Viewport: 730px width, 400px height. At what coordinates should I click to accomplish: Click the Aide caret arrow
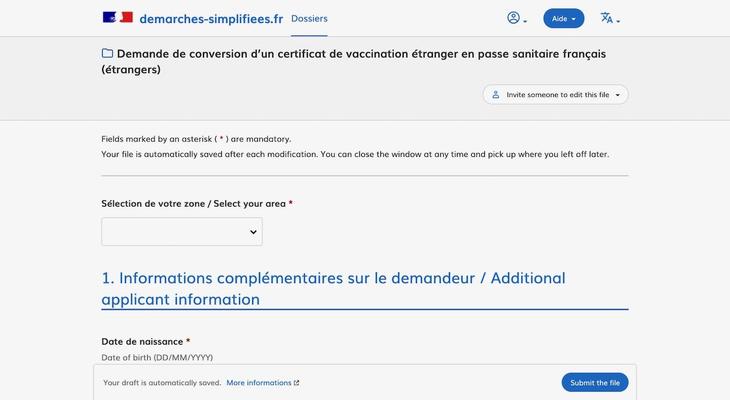[574, 19]
